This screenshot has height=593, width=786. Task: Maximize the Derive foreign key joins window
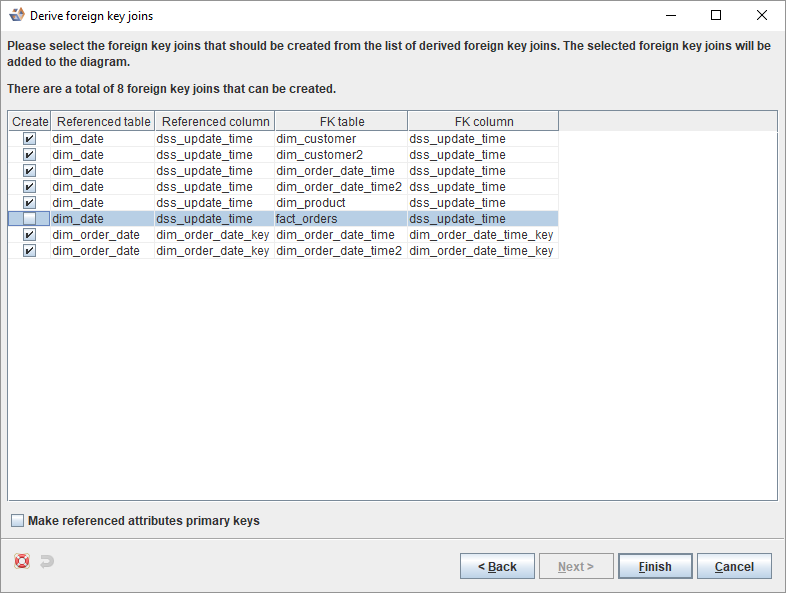coord(716,16)
